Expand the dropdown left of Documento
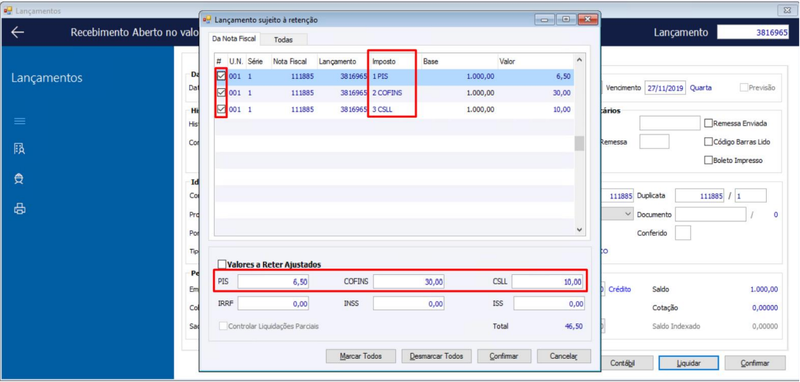 [628, 215]
